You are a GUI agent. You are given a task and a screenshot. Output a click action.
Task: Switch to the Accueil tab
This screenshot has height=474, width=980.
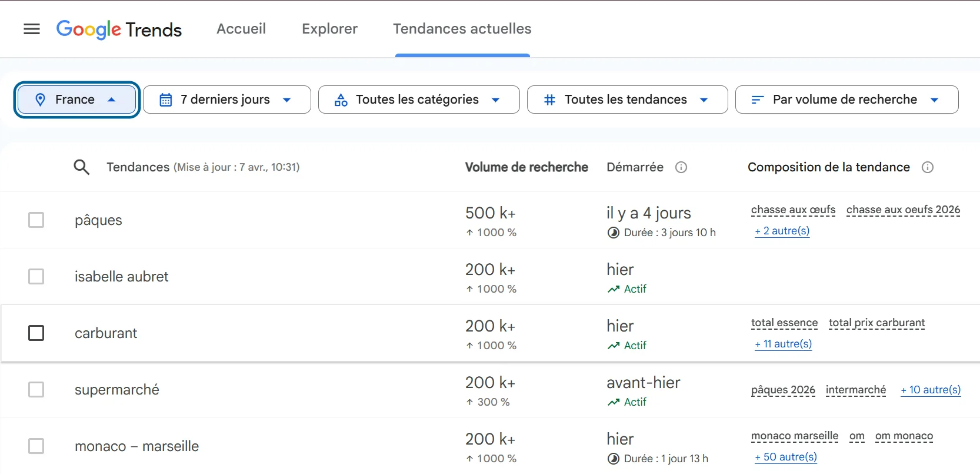click(241, 29)
